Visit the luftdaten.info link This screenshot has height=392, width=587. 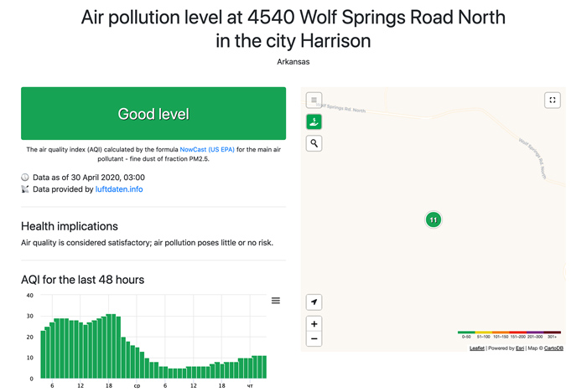119,189
